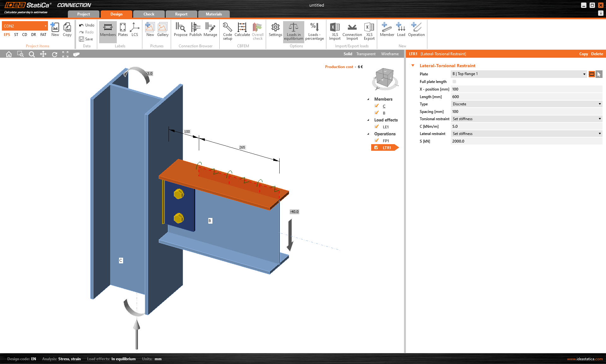This screenshot has width=606, height=364.
Task: Open the Plates labels tool
Action: pos(123,31)
